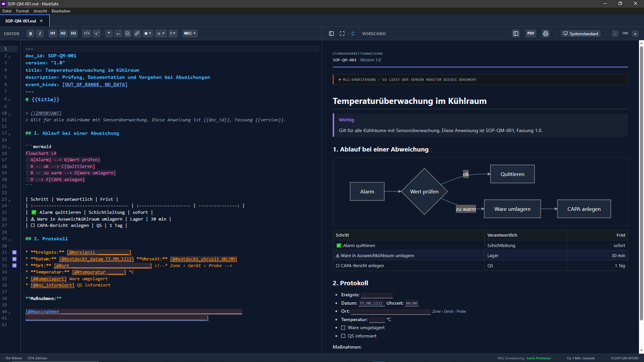Collapse the fold at line 29
644x362 pixels.
(9, 239)
